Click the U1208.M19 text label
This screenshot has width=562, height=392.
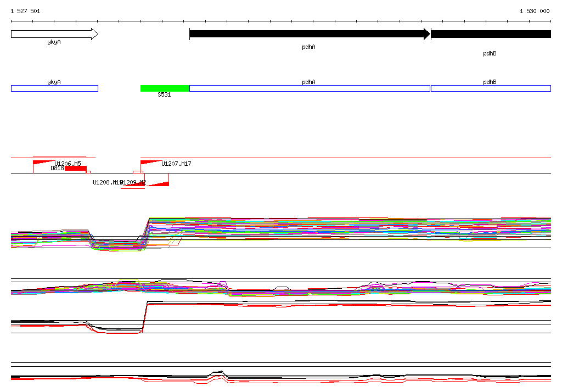click(x=108, y=183)
